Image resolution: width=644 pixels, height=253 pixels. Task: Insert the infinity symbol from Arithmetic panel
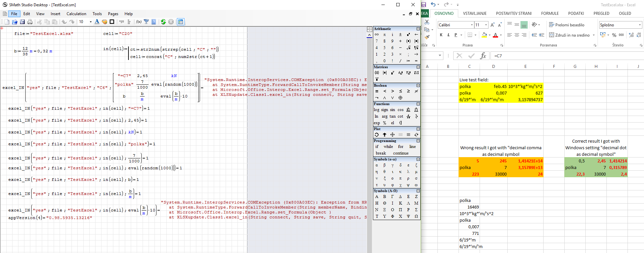tap(377, 35)
